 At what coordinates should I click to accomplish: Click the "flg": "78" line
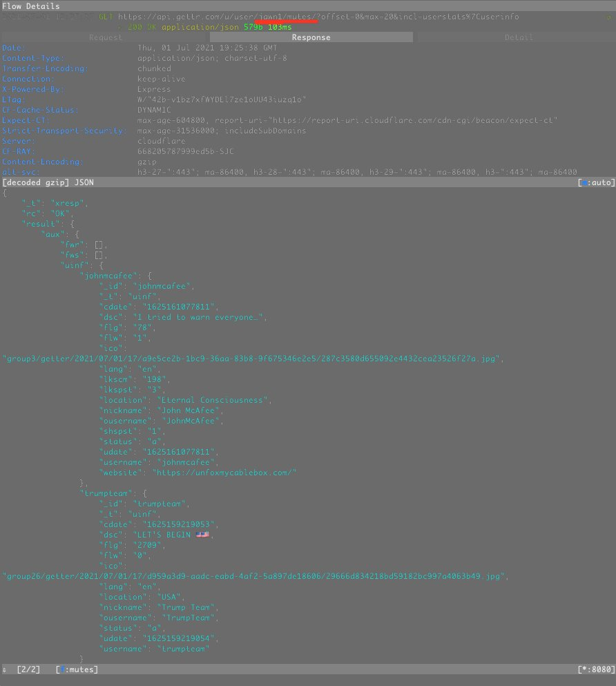127,327
